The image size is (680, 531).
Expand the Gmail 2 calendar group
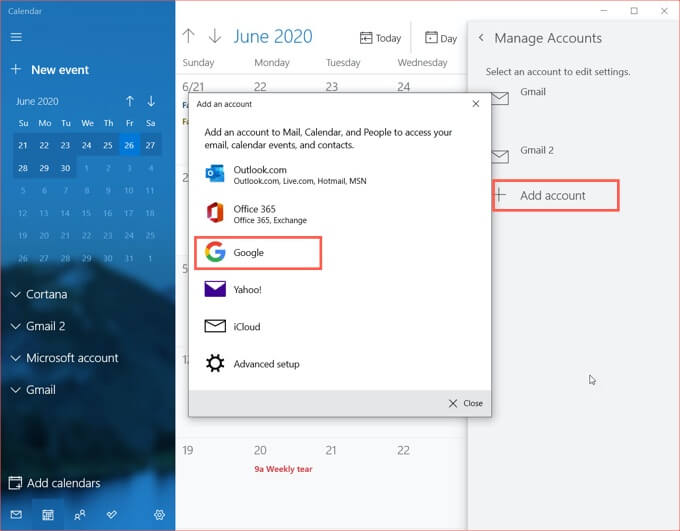[x=38, y=326]
